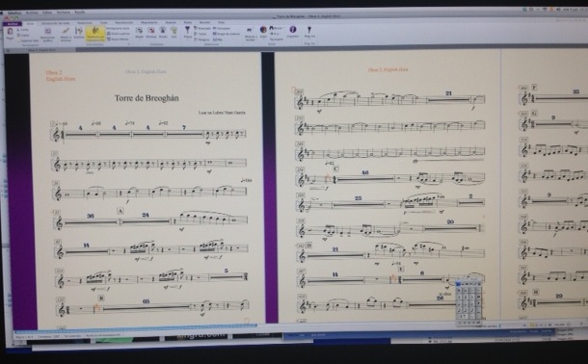Expand the Filtros dropdown
Image resolution: width=588 pixels, height=364 pixels.
click(188, 32)
